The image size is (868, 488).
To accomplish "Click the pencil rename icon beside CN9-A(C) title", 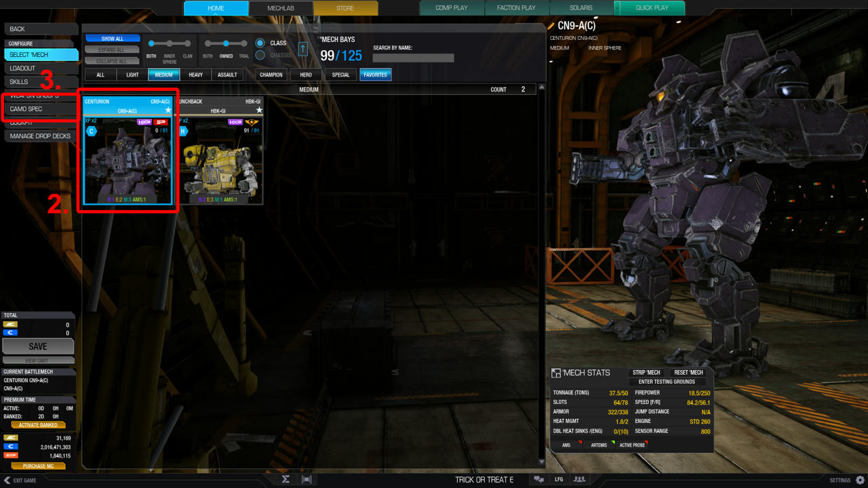I will click(551, 26).
